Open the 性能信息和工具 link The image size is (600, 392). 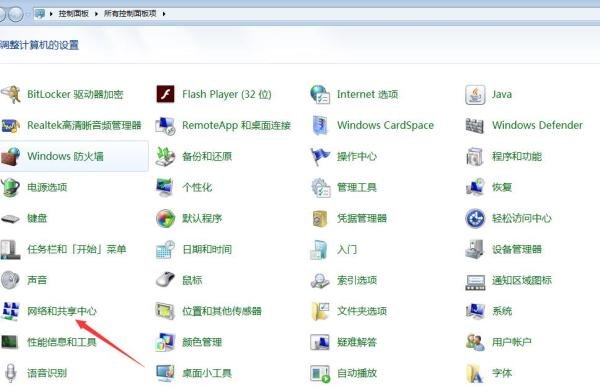62,342
